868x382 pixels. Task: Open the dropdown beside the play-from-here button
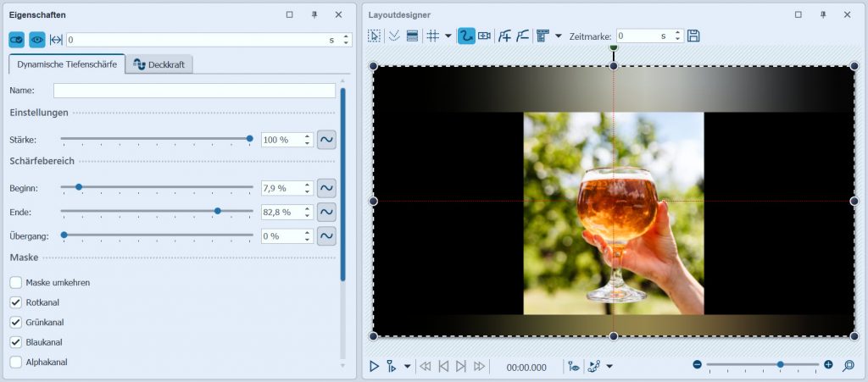(407, 366)
